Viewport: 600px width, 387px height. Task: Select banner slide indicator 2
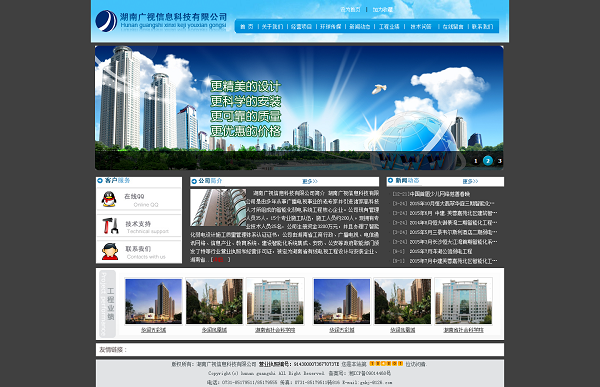click(x=488, y=161)
